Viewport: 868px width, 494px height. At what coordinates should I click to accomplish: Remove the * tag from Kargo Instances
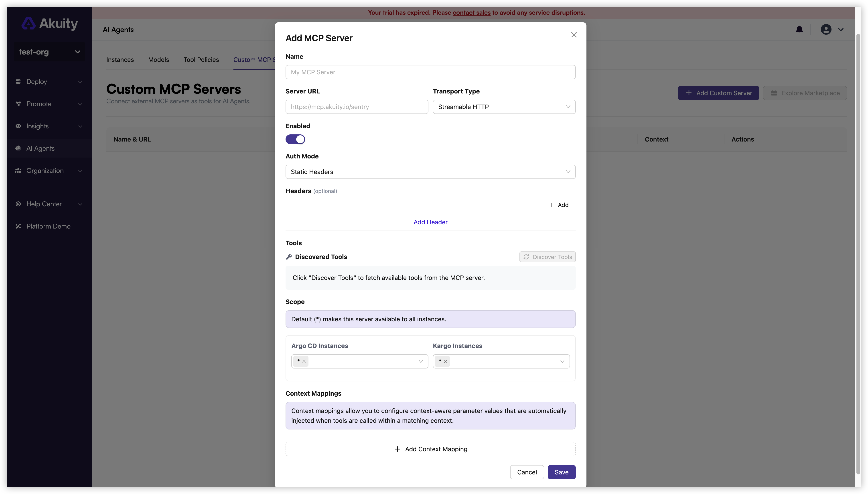coord(446,361)
